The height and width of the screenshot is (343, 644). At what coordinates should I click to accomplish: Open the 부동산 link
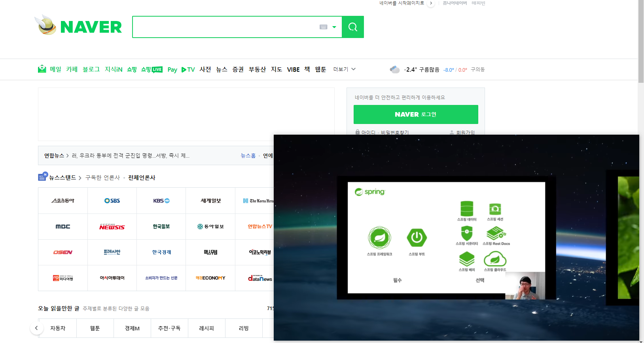point(257,69)
